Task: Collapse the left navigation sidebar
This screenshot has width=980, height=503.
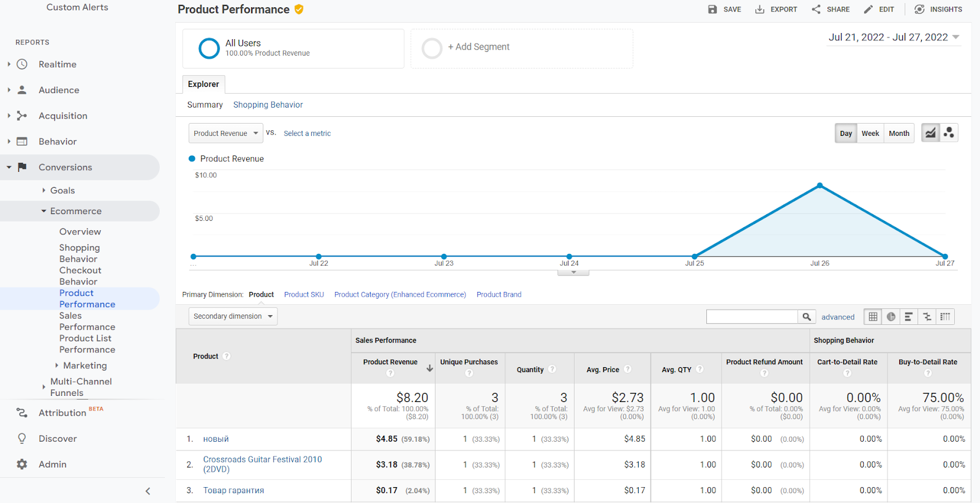Action: coord(148,491)
